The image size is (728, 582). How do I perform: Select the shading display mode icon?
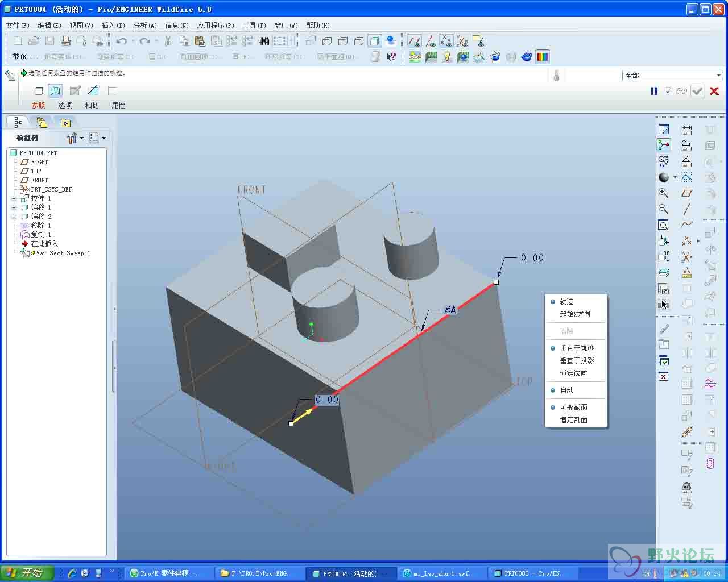[374, 41]
